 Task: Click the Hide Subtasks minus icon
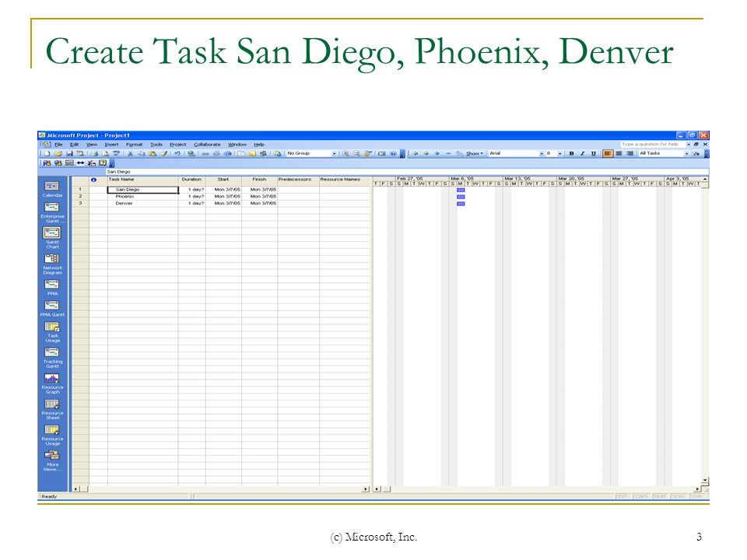click(448, 153)
